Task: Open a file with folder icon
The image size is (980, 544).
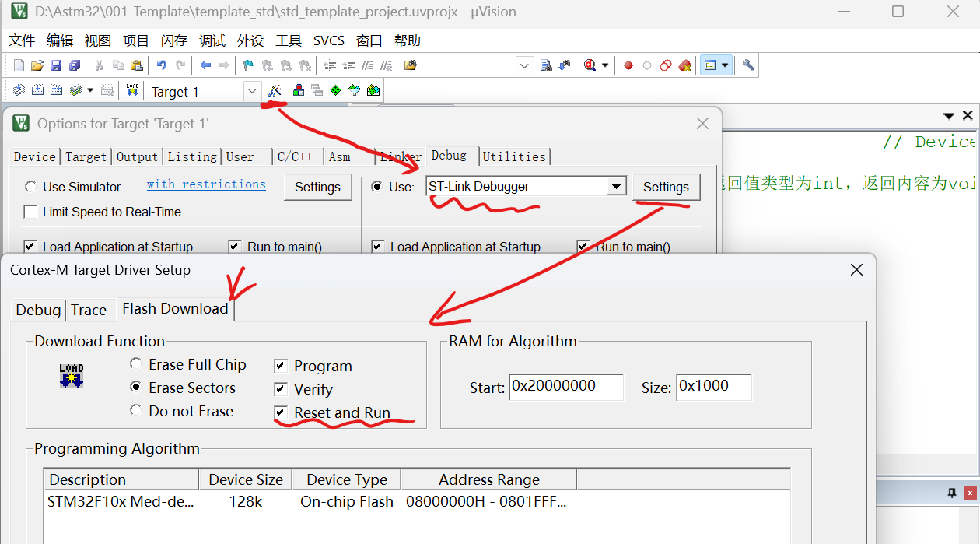Action: (x=37, y=65)
